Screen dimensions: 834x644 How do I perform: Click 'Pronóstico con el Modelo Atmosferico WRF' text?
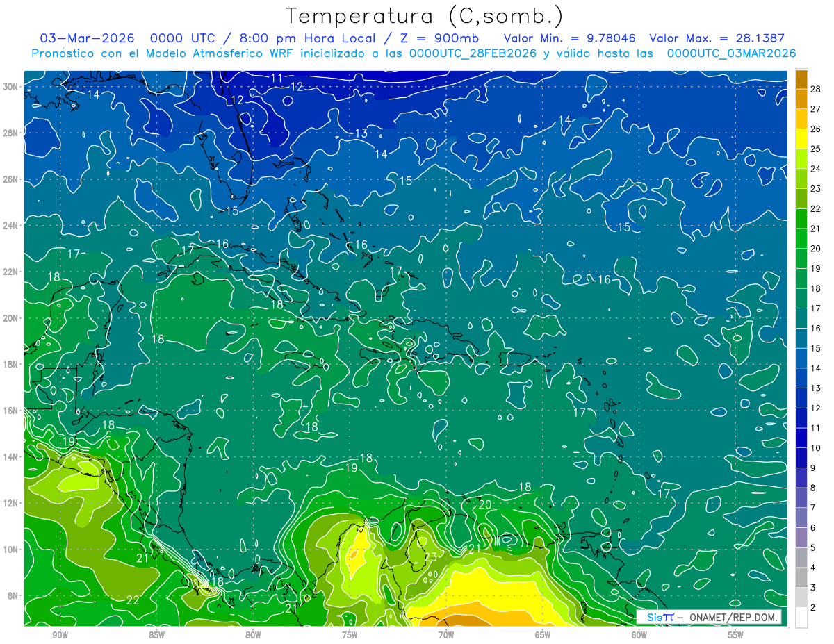click(164, 53)
